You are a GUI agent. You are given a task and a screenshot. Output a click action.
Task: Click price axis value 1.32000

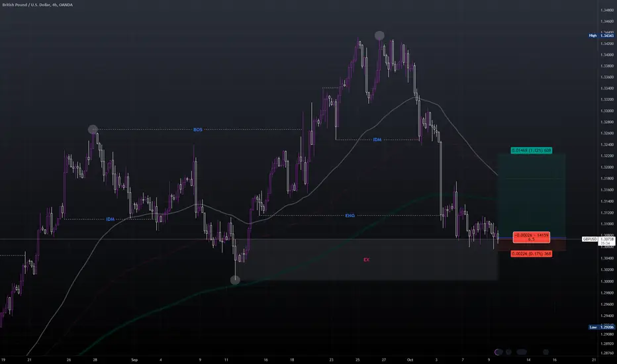pyautogui.click(x=607, y=167)
